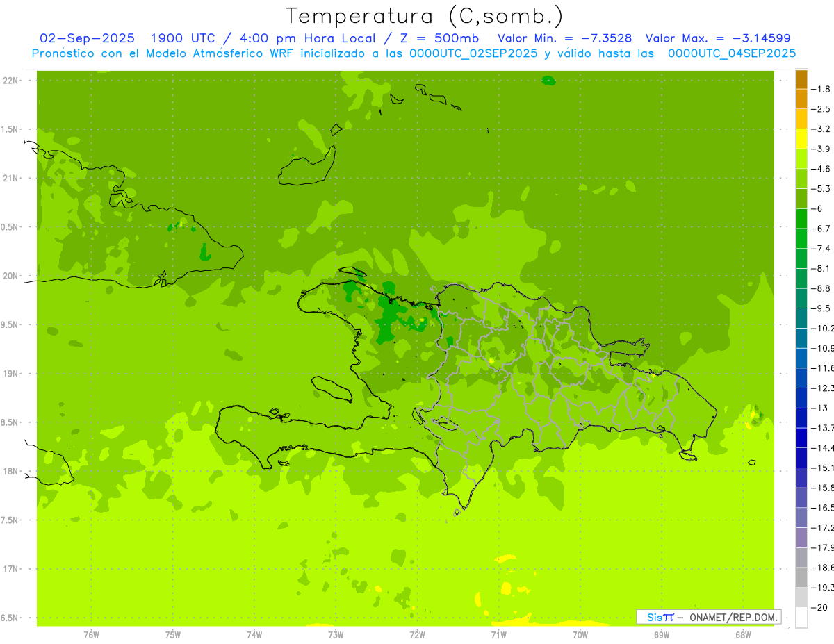Click the '-1.8' colorbar label
This screenshot has width=834, height=644.
pos(821,89)
